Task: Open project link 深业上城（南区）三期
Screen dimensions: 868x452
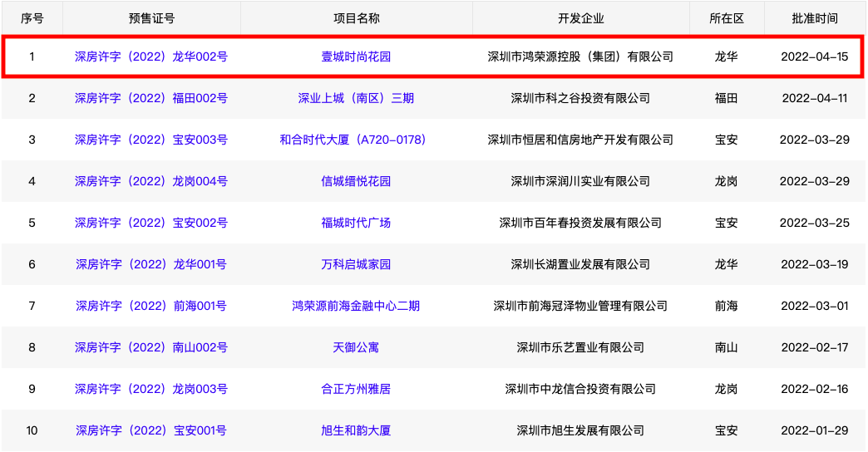Action: pyautogui.click(x=356, y=98)
